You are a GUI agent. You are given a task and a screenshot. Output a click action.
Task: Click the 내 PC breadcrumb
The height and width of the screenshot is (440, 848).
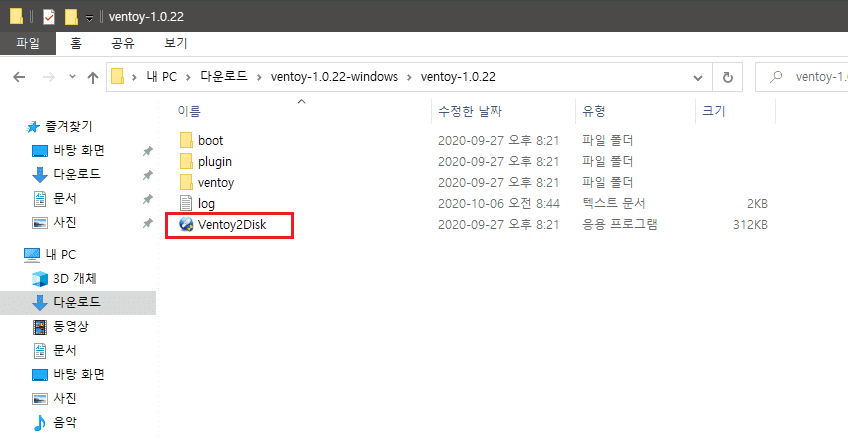click(x=162, y=77)
